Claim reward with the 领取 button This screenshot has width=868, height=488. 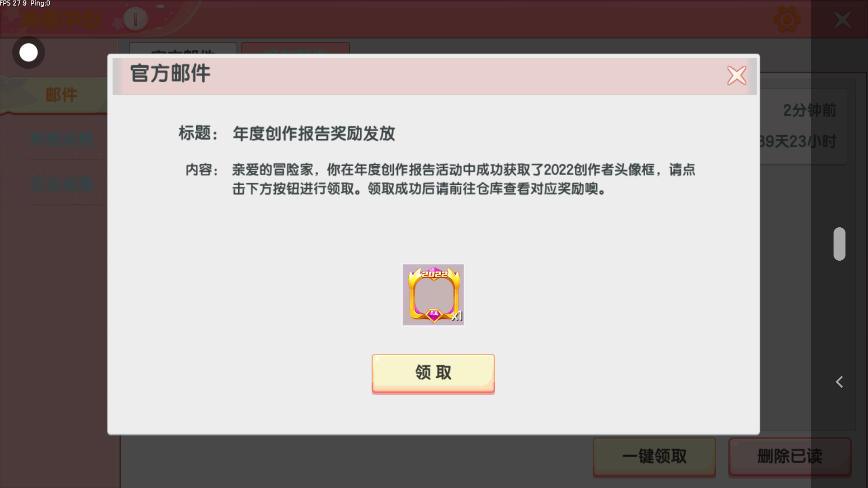tap(433, 373)
